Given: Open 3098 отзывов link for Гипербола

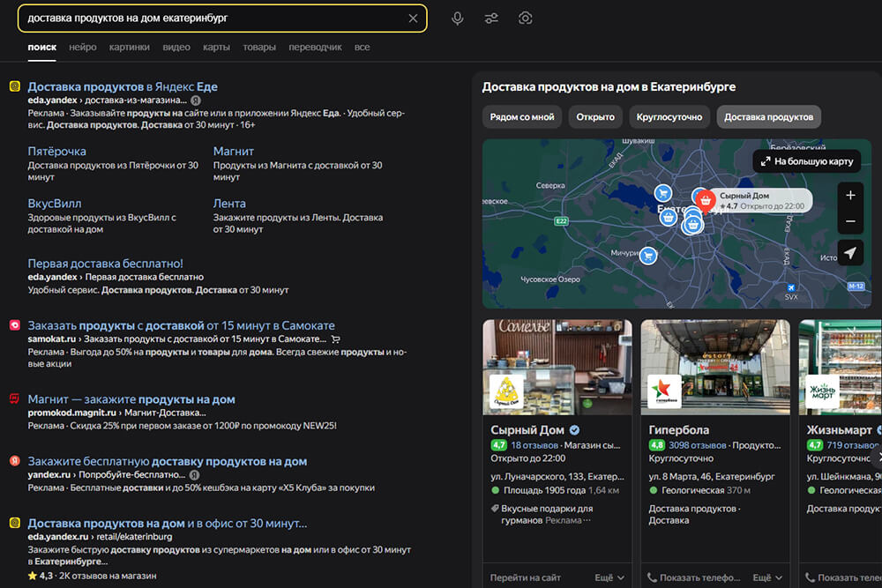Looking at the screenshot, I should 698,445.
